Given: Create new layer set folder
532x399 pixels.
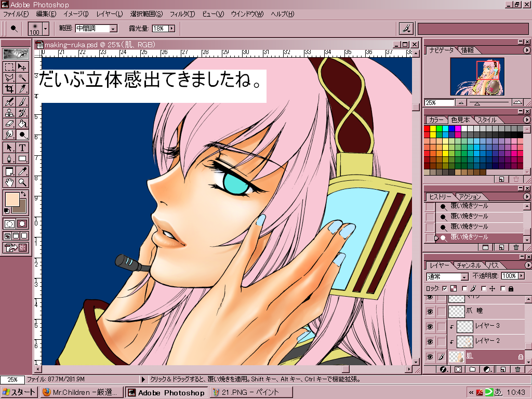Looking at the screenshot, I should pyautogui.click(x=472, y=369).
